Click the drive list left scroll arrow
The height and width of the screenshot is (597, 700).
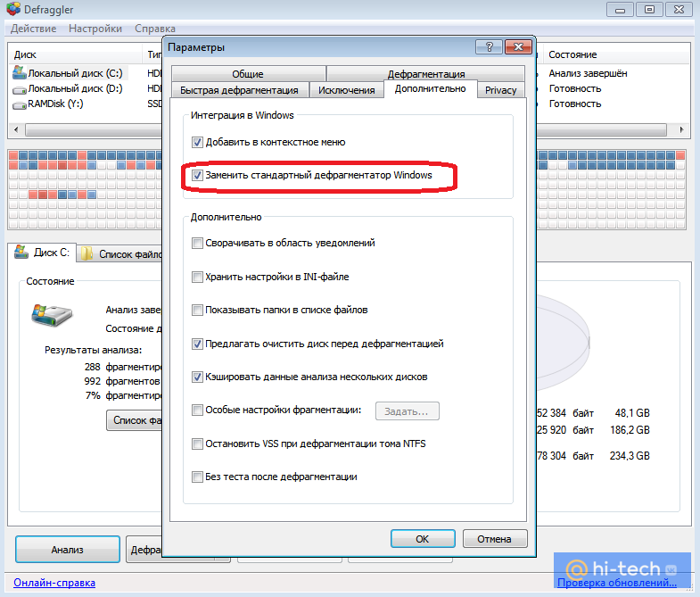click(17, 130)
